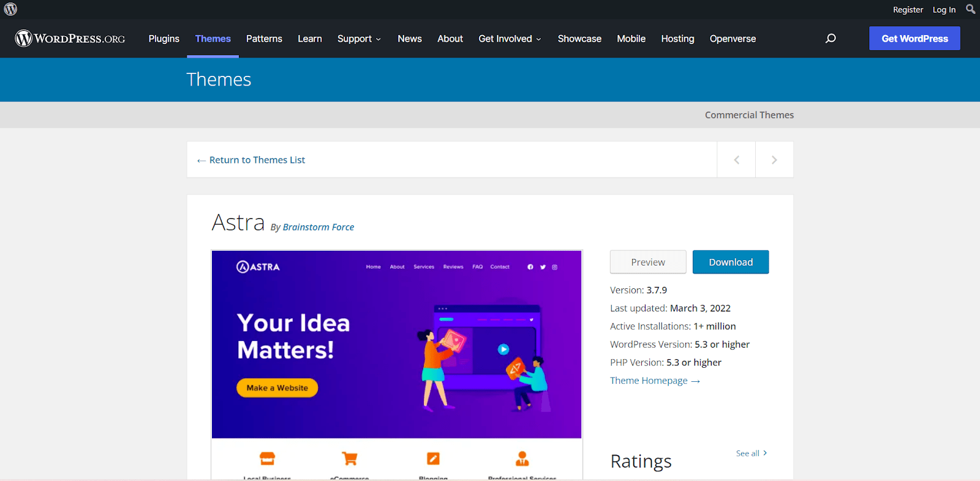This screenshot has width=980, height=481.
Task: Click eCommerce shopping cart icon in screenshot
Action: (x=349, y=458)
